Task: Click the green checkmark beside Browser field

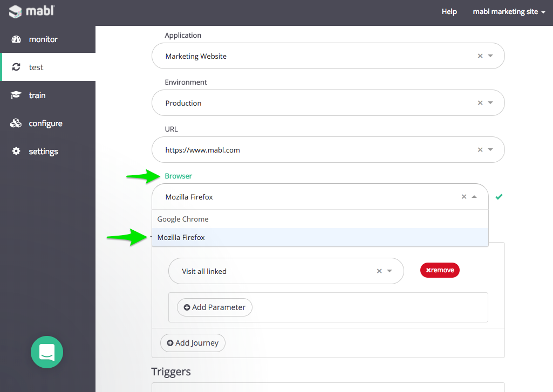Action: [499, 197]
